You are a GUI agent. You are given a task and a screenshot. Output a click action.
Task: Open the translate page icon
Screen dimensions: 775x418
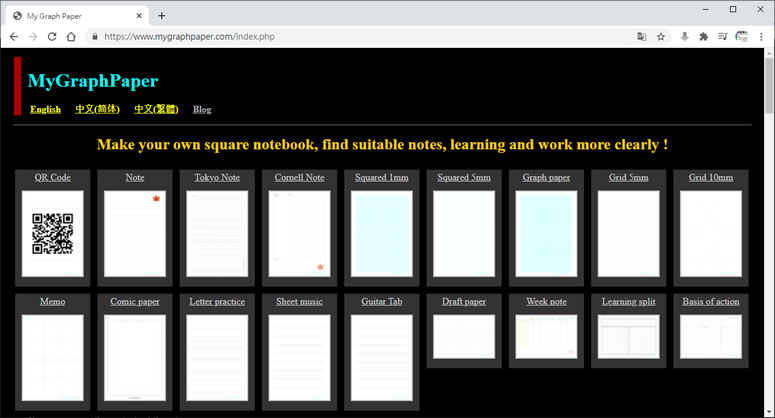tap(642, 37)
